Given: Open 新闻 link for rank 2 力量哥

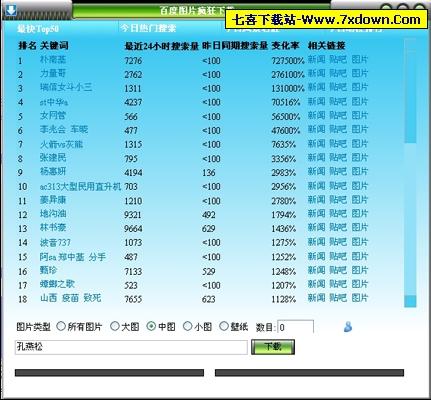Looking at the screenshot, I should pyautogui.click(x=316, y=74).
